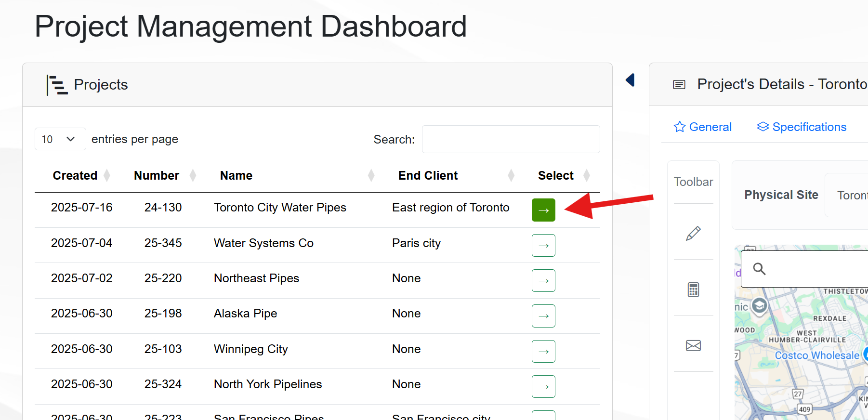
Task: Sort table by Created column
Action: (x=76, y=176)
